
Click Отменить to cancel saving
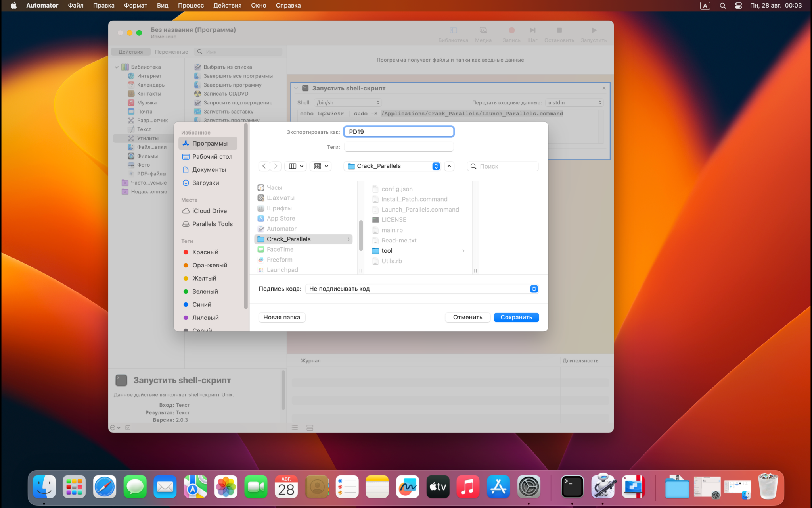tap(468, 317)
